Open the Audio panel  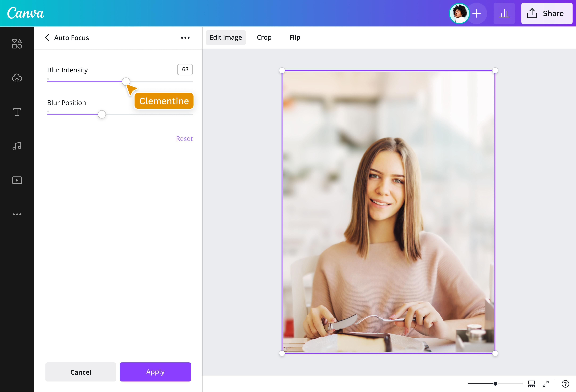click(17, 146)
